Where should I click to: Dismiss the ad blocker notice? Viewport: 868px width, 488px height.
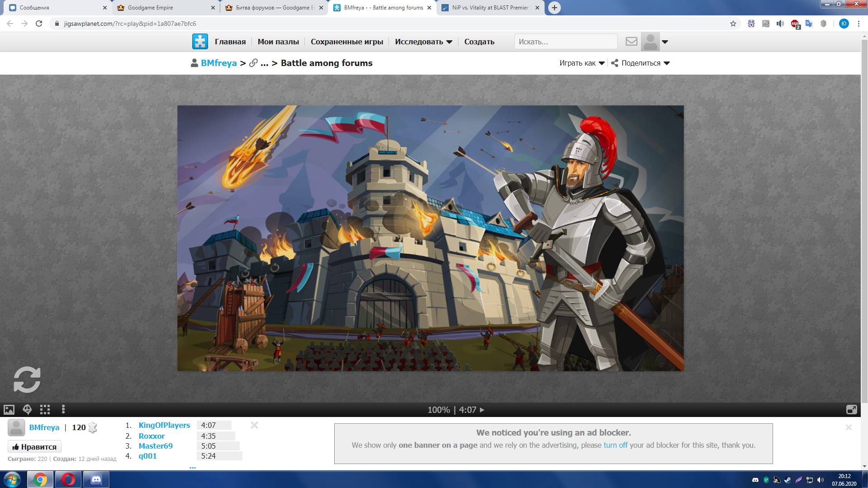pos(849,427)
